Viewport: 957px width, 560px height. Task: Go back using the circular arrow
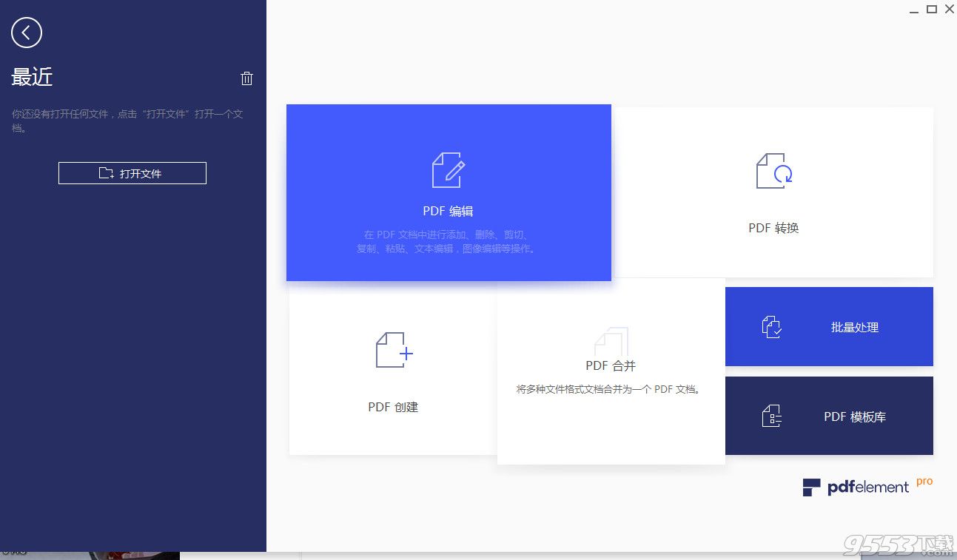27,33
